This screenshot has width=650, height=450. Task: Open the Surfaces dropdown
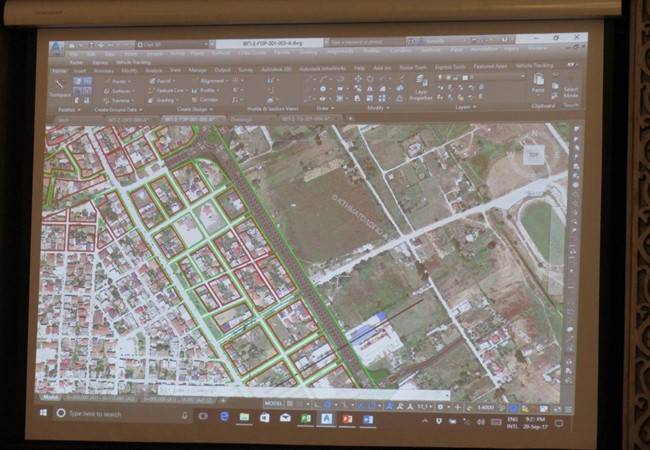point(120,91)
